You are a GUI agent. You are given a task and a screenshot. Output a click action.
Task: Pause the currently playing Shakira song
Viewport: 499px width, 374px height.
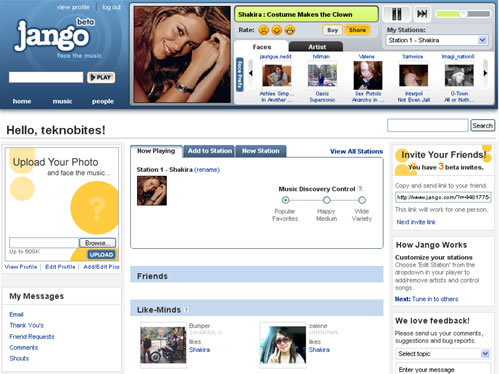tap(396, 14)
